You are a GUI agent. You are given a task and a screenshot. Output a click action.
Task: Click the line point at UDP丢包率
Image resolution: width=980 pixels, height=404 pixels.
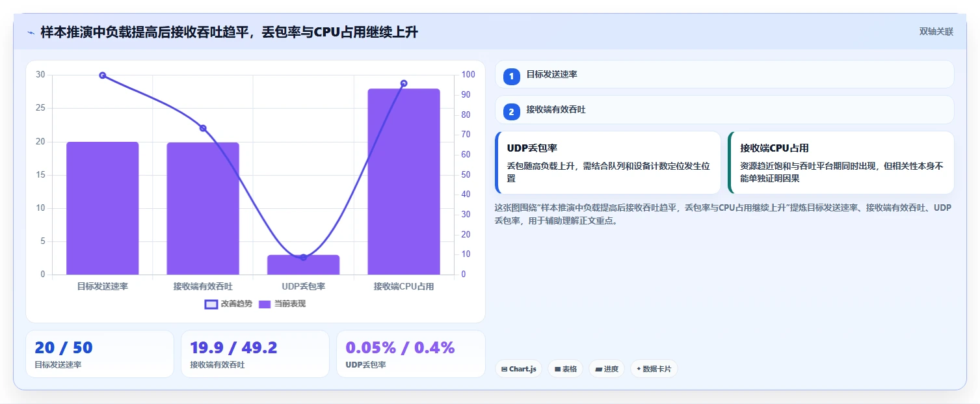click(x=303, y=258)
